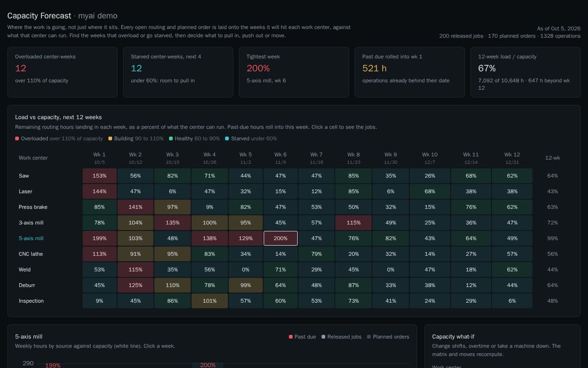588x368 pixels.
Task: Open the 5-axis mill Wk 5 cell 129%
Action: pos(246,238)
